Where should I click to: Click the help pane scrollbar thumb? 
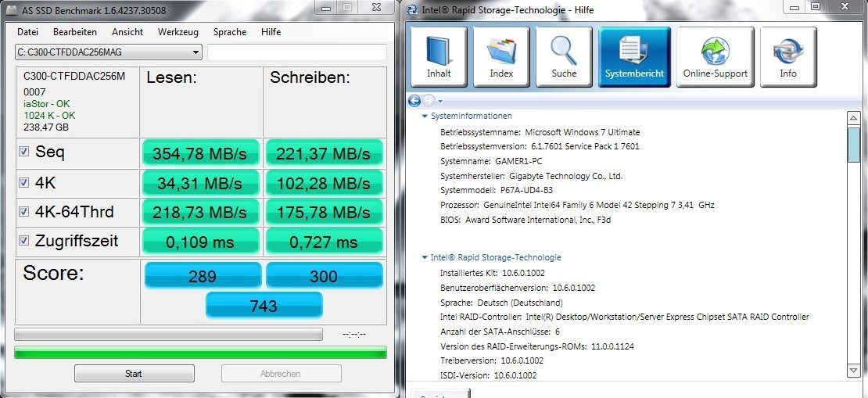tap(854, 144)
